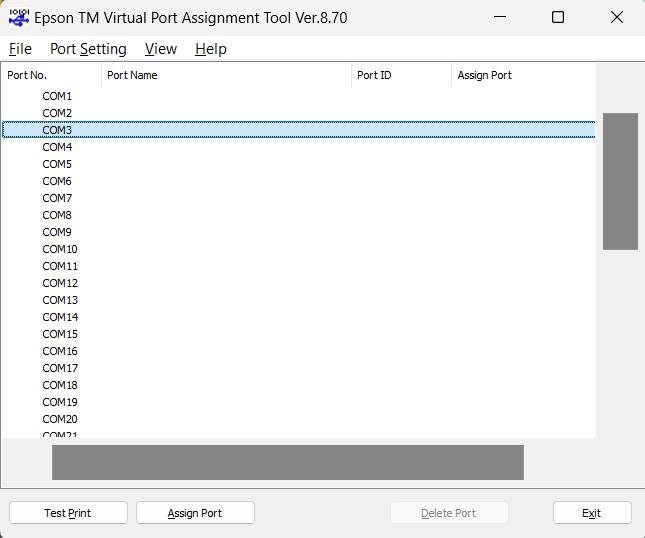Open the File menu
The image size is (645, 538).
pos(20,49)
